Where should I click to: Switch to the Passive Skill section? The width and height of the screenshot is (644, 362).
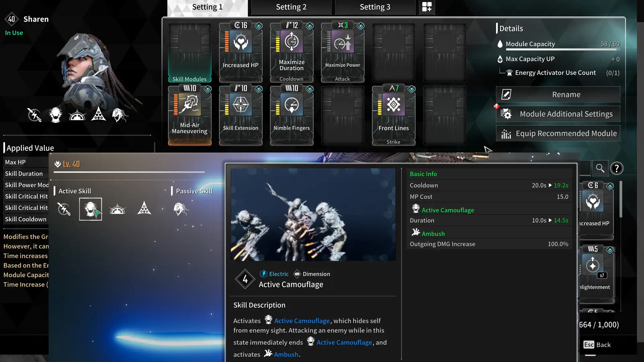coord(195,191)
